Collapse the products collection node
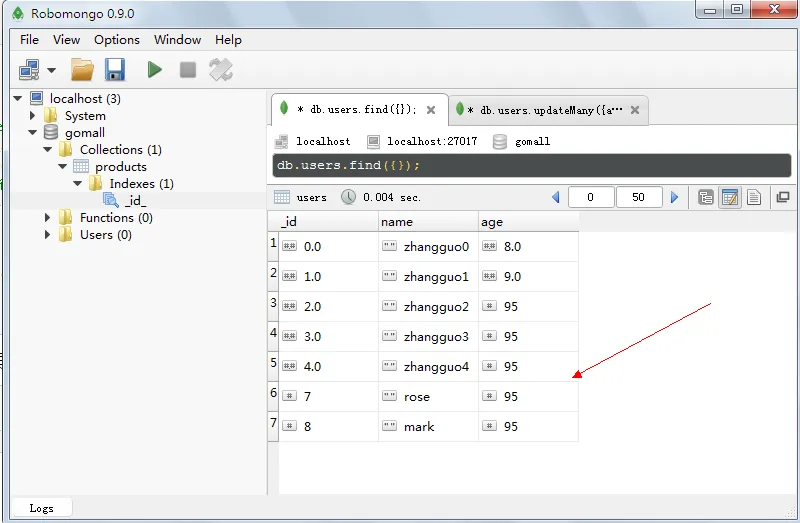This screenshot has width=800, height=523. [62, 166]
